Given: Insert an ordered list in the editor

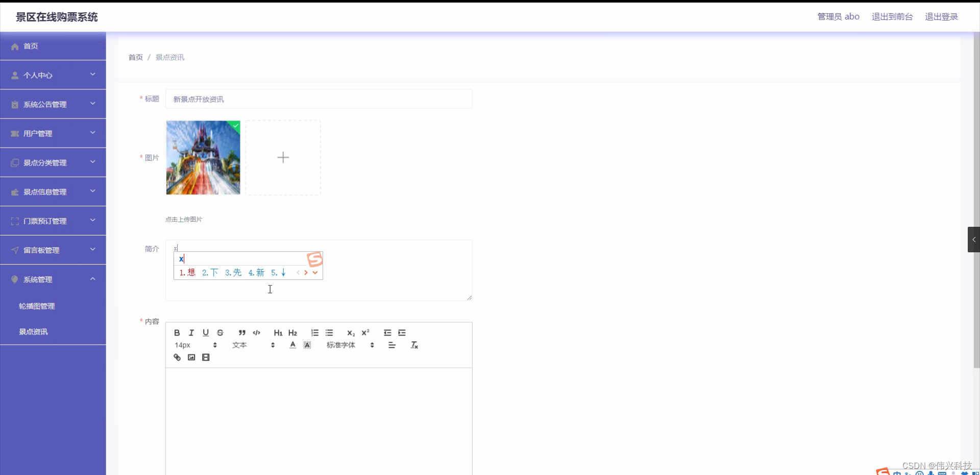Looking at the screenshot, I should (314, 332).
